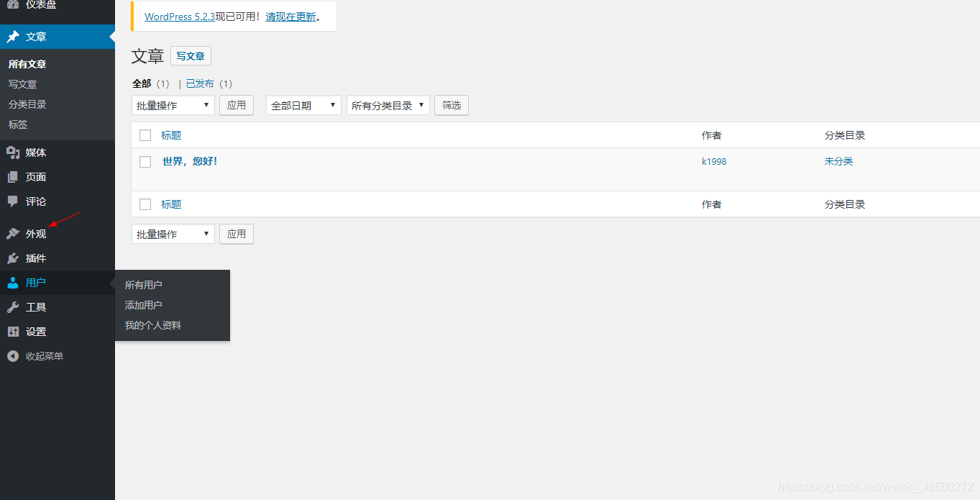Open the 全部日期 date filter dropdown

click(x=303, y=105)
